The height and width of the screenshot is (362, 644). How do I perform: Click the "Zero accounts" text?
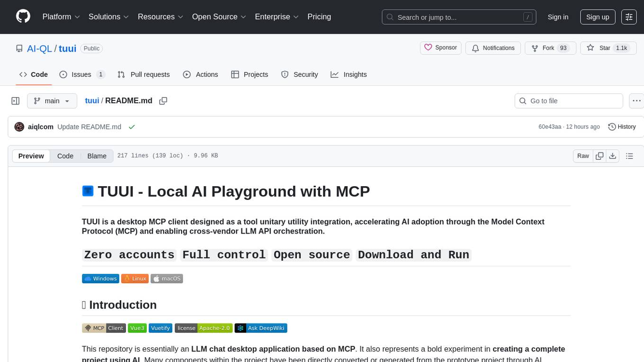129,255
